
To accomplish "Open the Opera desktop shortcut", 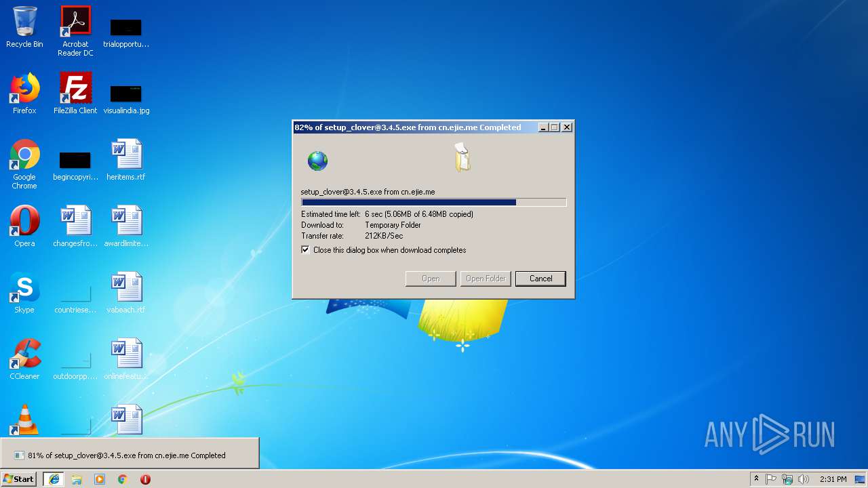I will [x=24, y=226].
